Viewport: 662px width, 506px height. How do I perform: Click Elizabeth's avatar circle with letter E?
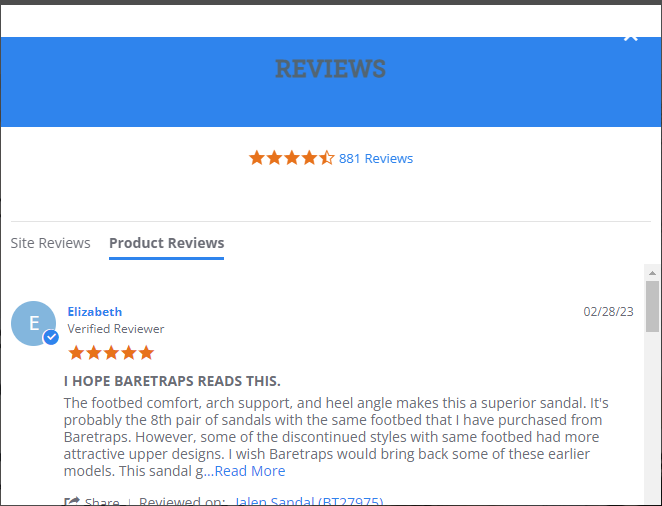click(x=33, y=323)
